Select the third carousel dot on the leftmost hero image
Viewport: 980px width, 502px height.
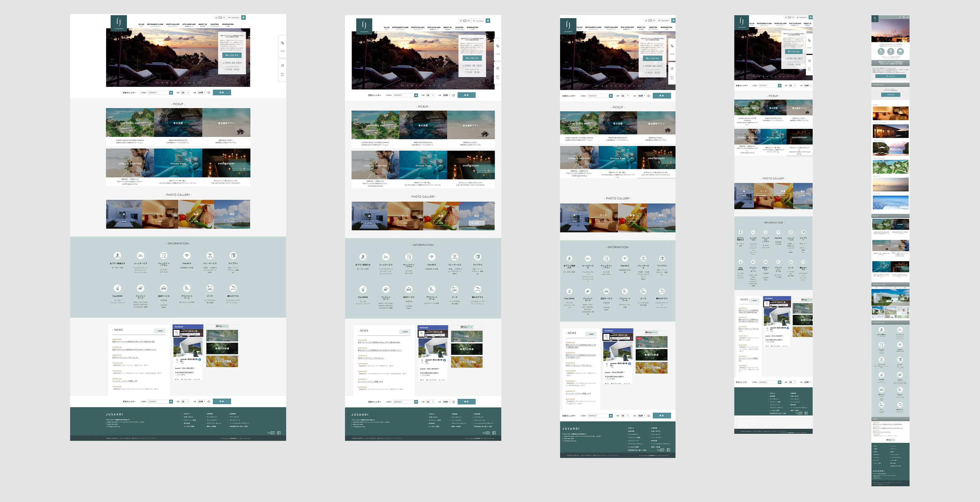click(167, 83)
